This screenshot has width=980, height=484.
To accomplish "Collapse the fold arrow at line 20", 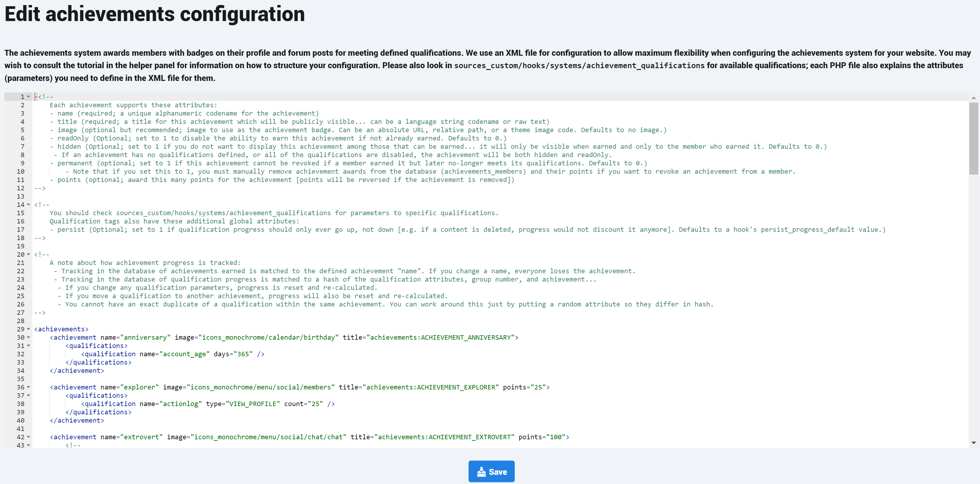I will click(28, 254).
